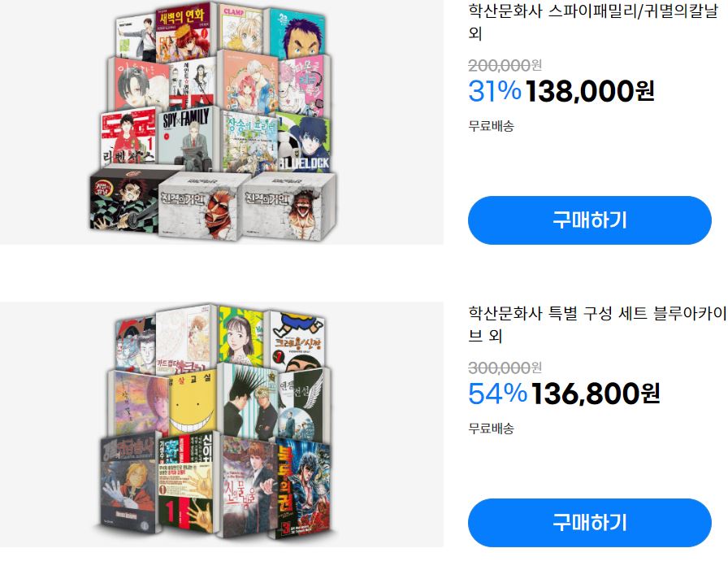Click 구매하기 for the 블루아카이브 set
The height and width of the screenshot is (570, 728).
[x=589, y=523]
